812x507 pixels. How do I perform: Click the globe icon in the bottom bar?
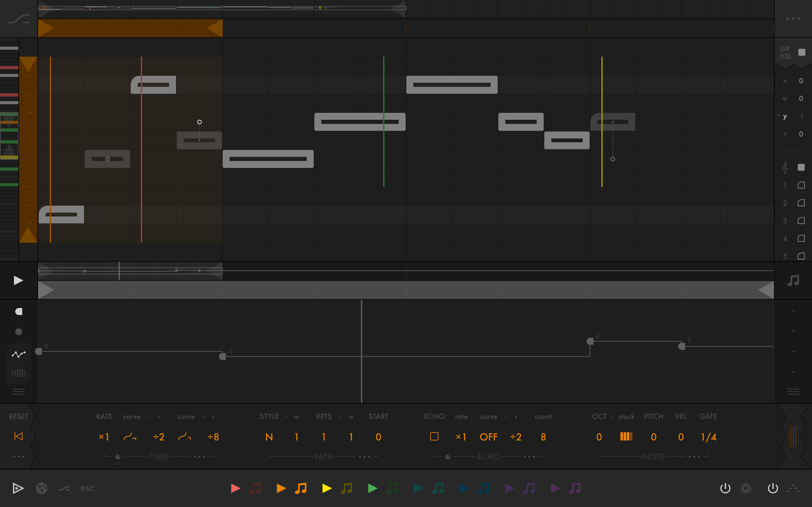point(42,488)
